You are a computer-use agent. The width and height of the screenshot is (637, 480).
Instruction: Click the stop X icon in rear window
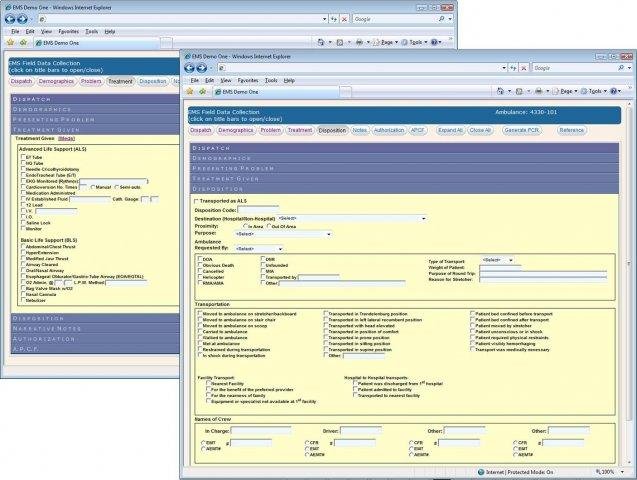[344, 19]
